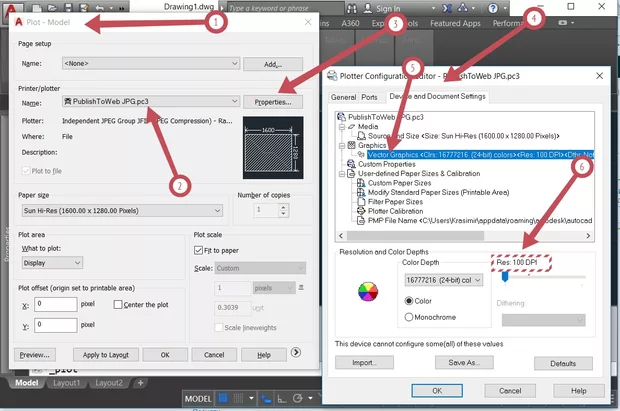Click the New file icon in Quick Access toolbar
Image resolution: width=620 pixels, height=411 pixels.
coord(37,8)
